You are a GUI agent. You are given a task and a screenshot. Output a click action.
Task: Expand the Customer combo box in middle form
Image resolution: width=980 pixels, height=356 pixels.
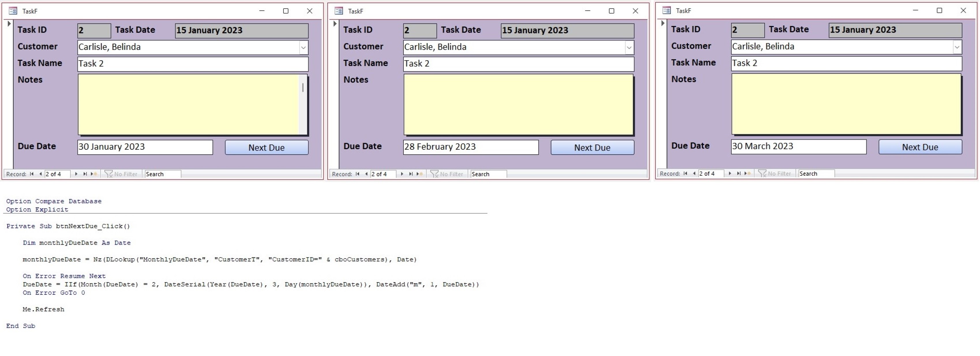[630, 48]
